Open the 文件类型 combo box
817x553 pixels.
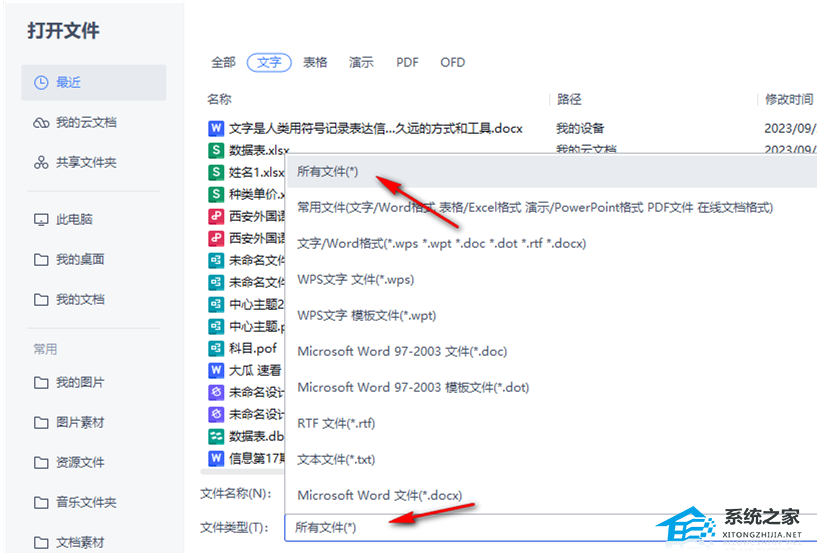click(551, 527)
